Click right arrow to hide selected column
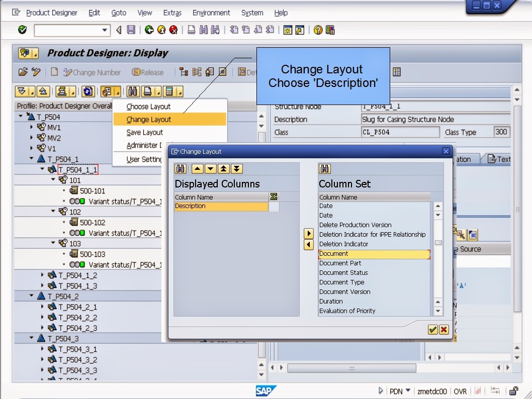The height and width of the screenshot is (399, 532). tap(308, 233)
